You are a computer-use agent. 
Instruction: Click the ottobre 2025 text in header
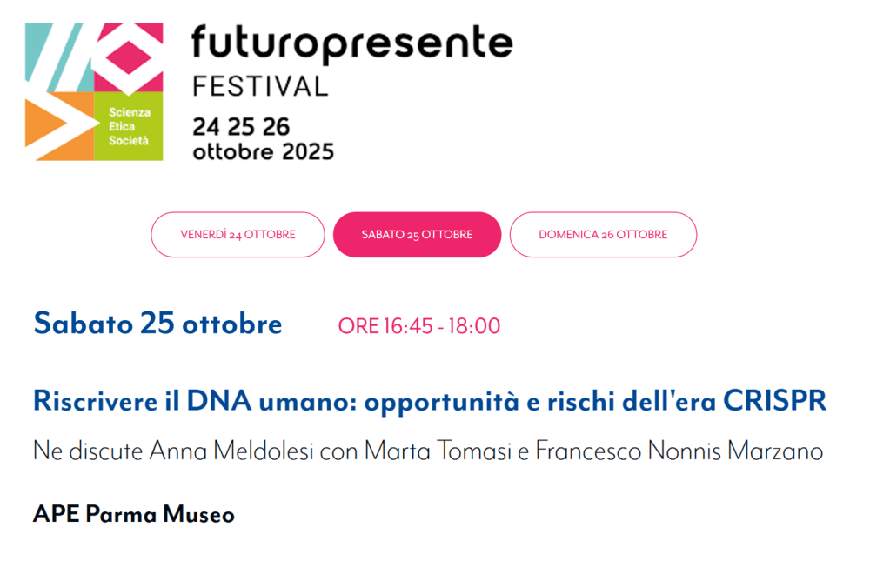[263, 152]
